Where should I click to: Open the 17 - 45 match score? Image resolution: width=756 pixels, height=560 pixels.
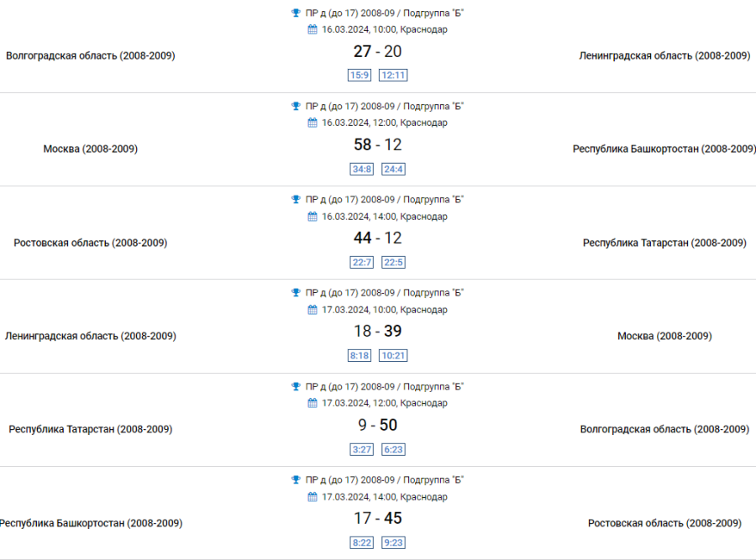tap(377, 519)
